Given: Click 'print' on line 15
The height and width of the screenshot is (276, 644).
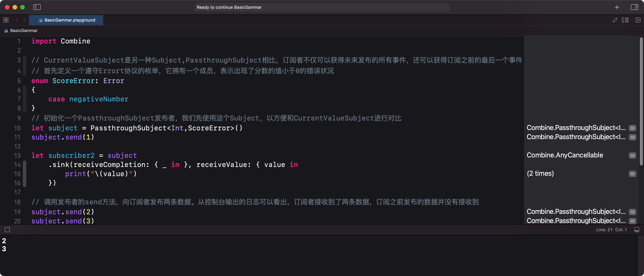Looking at the screenshot, I should [x=75, y=174].
